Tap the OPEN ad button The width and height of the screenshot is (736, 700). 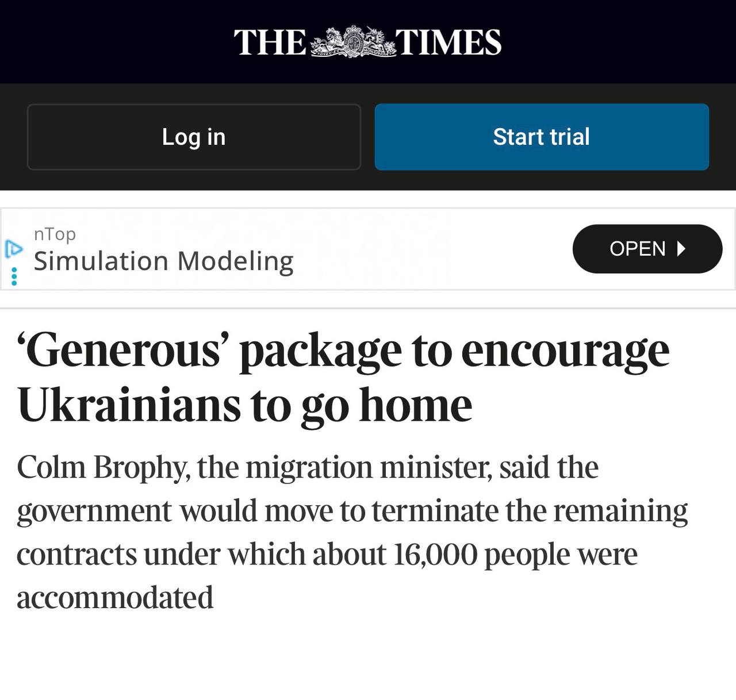[646, 249]
